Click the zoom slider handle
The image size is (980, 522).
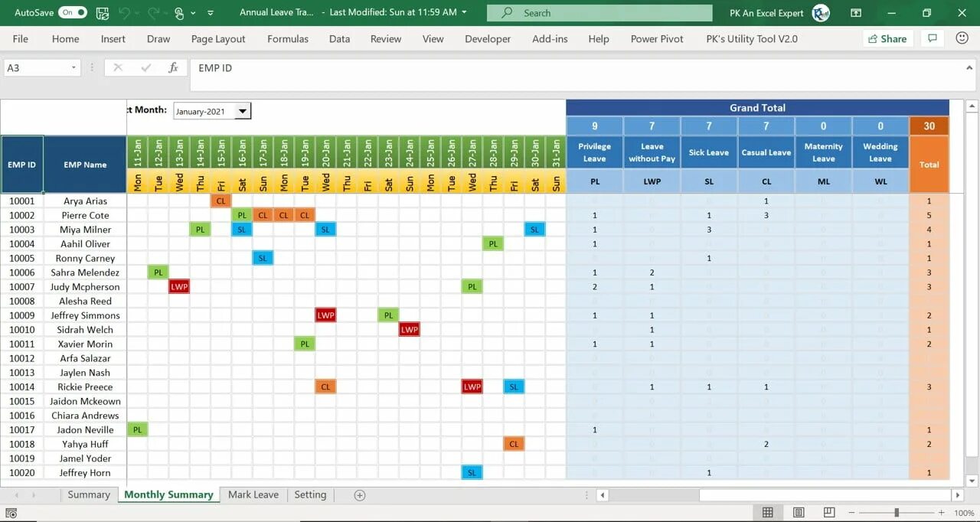tap(896, 513)
